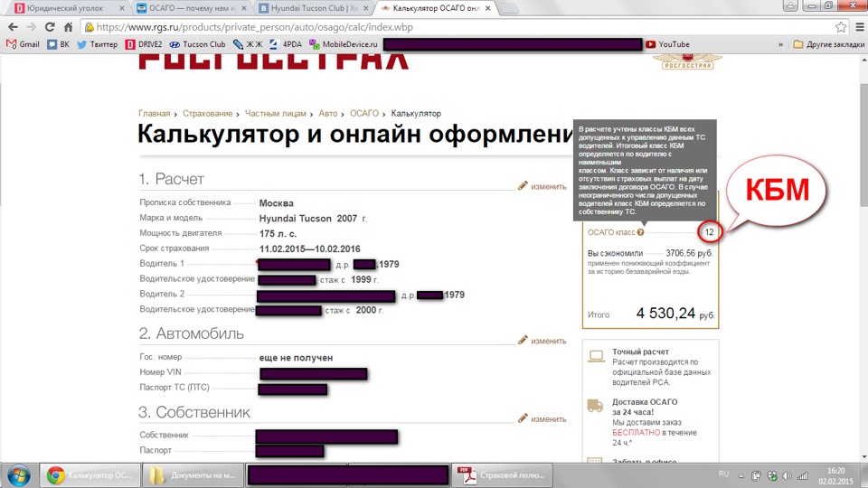This screenshot has width=868, height=488.
Task: Close the Юридический уголок tab
Action: tap(121, 8)
